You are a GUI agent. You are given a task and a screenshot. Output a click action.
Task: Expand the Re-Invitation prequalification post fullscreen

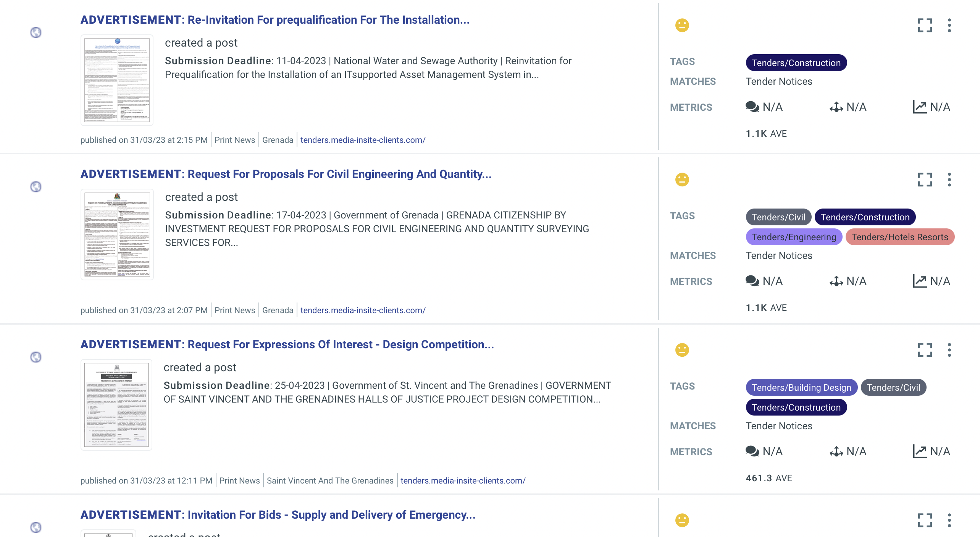[x=925, y=26]
